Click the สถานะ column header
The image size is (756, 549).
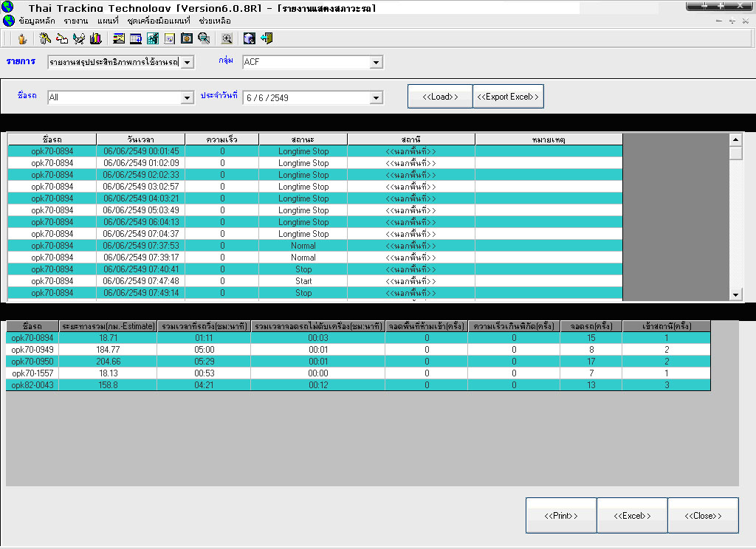tap(303, 139)
